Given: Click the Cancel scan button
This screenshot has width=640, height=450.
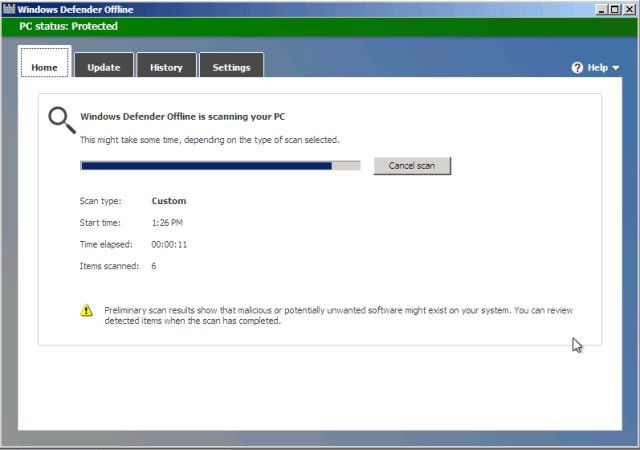Looking at the screenshot, I should pyautogui.click(x=412, y=166).
